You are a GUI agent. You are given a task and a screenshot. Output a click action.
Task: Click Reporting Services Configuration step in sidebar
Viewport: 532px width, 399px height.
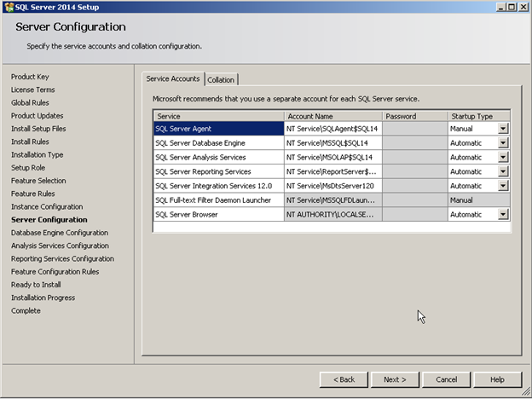62,258
